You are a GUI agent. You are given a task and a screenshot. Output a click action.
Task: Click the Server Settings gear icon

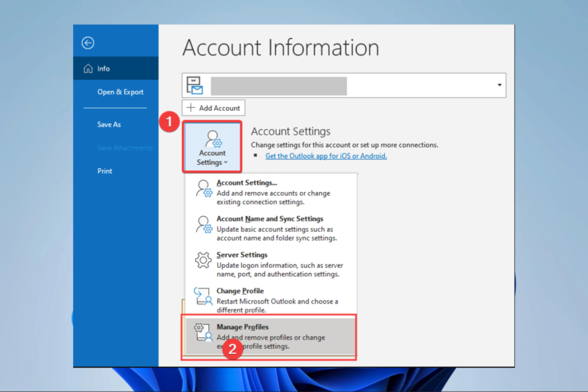[203, 260]
